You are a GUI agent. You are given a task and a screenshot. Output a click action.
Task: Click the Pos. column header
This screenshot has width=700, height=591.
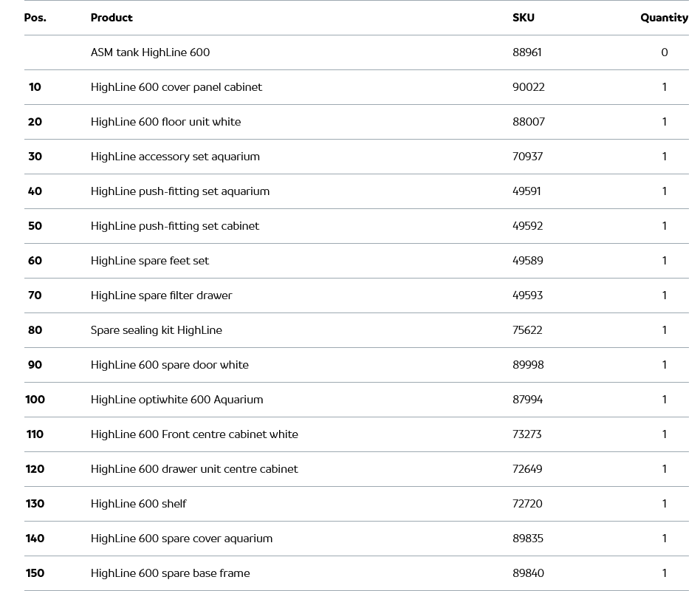[35, 18]
